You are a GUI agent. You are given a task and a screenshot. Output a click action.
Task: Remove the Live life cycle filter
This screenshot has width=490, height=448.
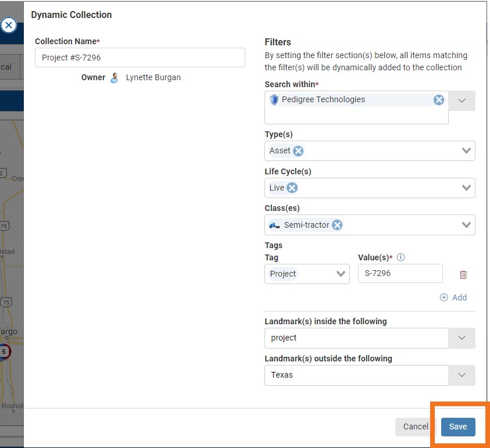coord(292,188)
